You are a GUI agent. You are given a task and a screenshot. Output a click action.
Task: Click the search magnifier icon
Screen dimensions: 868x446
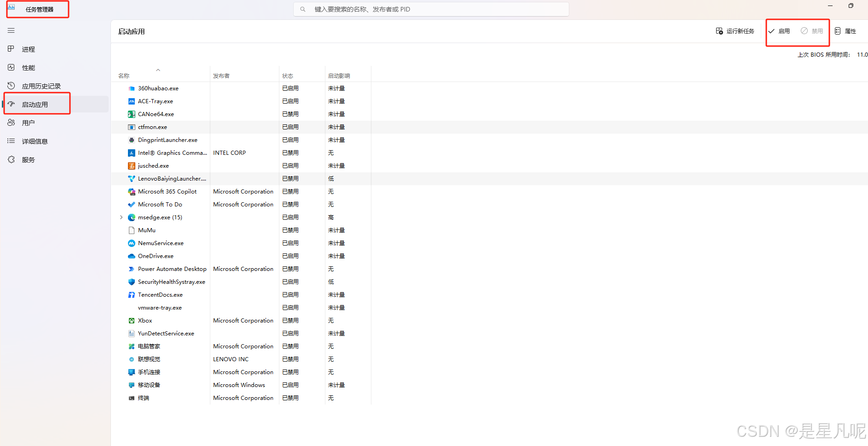point(303,9)
